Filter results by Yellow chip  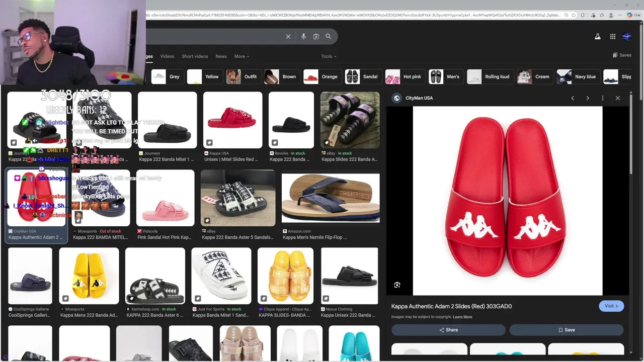coord(204,76)
